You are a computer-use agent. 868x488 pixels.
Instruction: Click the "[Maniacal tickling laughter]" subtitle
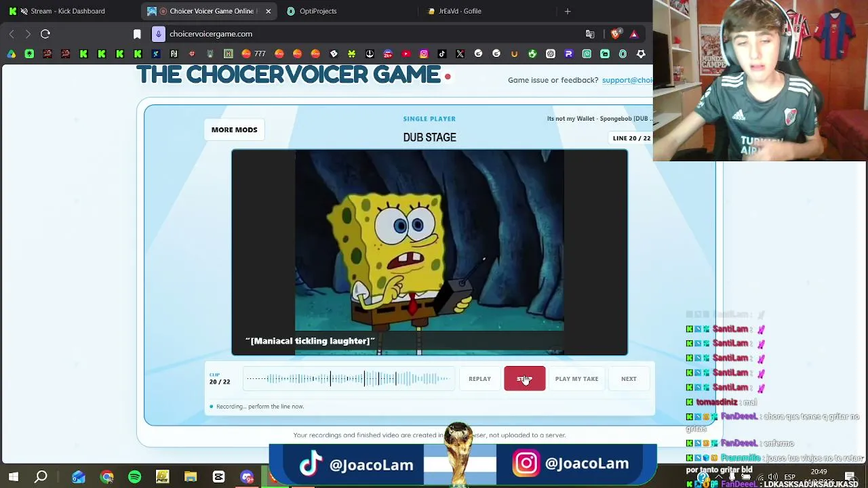point(311,341)
